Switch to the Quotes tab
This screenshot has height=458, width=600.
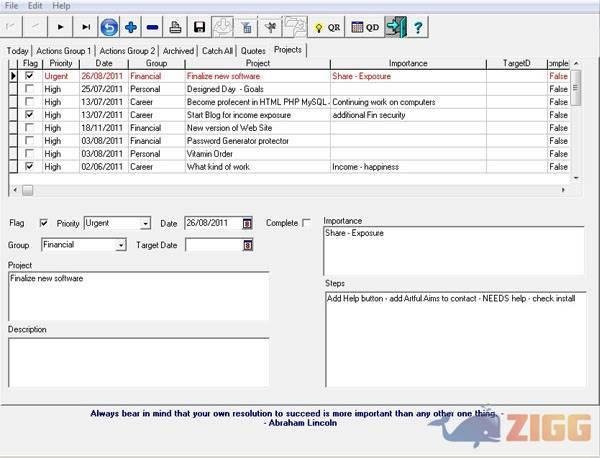point(253,50)
